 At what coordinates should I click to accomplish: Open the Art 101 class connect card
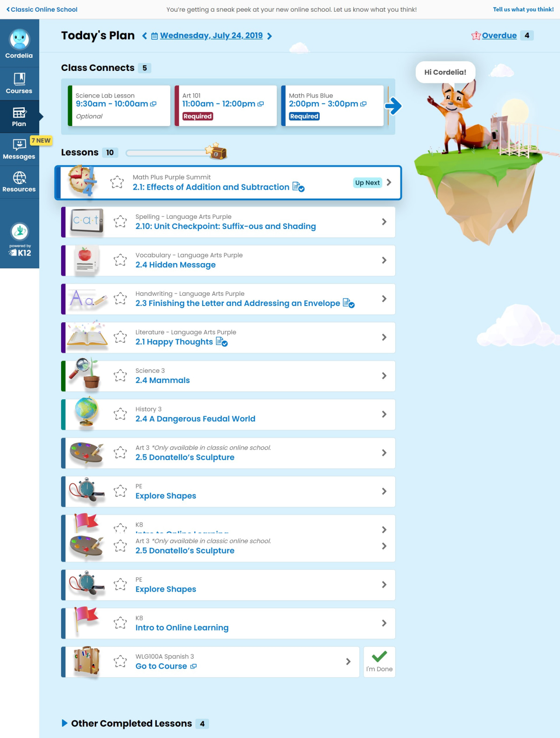226,106
